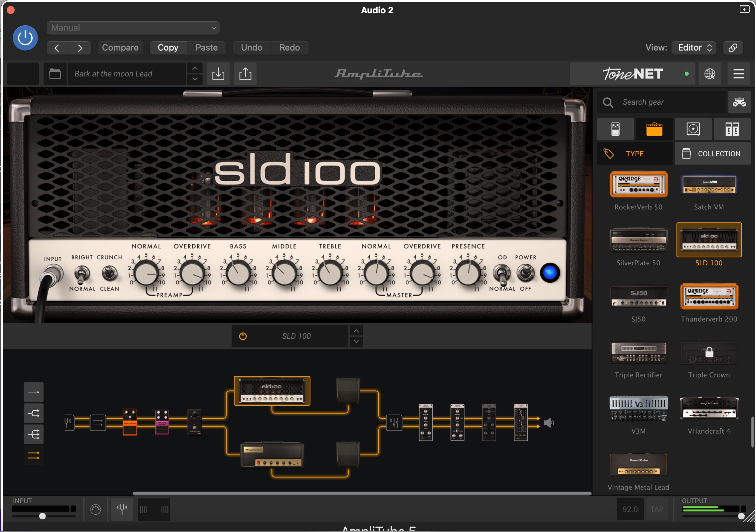
Task: Click the Compare button
Action: point(120,48)
